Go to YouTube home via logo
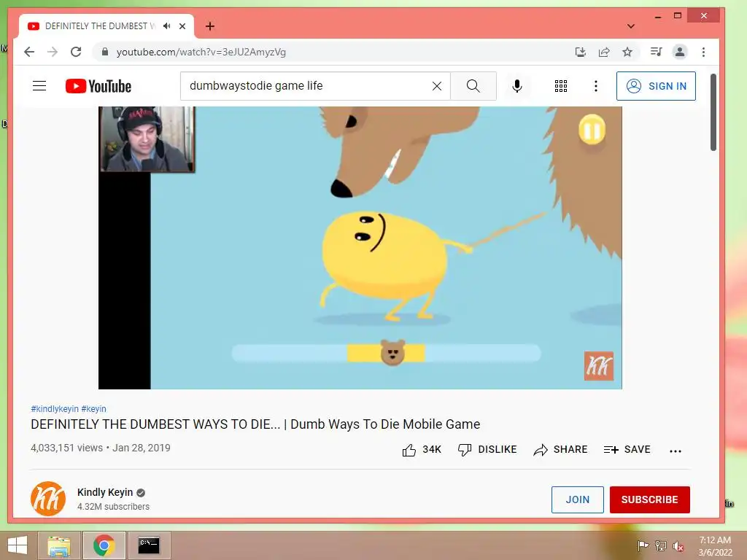This screenshot has width=747, height=560. tap(98, 86)
